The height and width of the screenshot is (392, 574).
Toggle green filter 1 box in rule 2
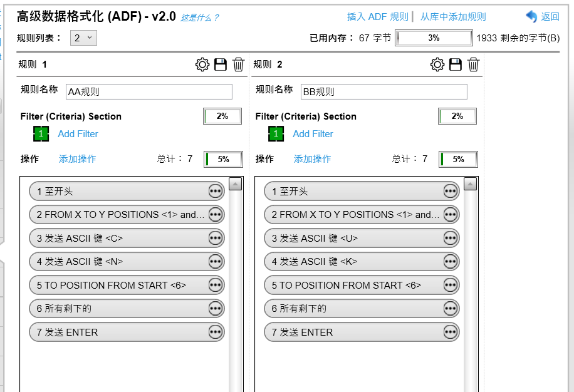click(276, 134)
